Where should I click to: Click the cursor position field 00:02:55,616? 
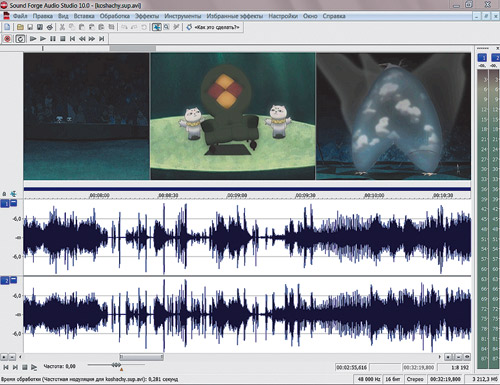coord(352,367)
